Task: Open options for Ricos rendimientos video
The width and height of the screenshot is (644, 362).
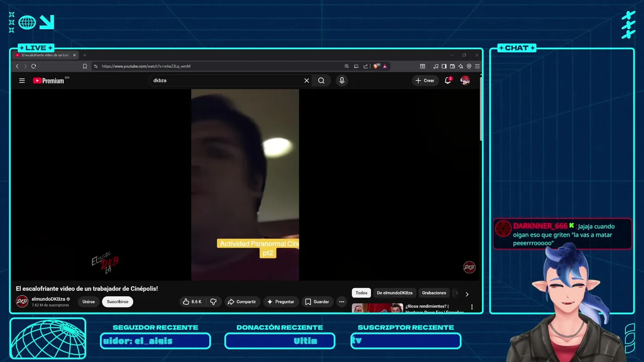Action: point(471,307)
